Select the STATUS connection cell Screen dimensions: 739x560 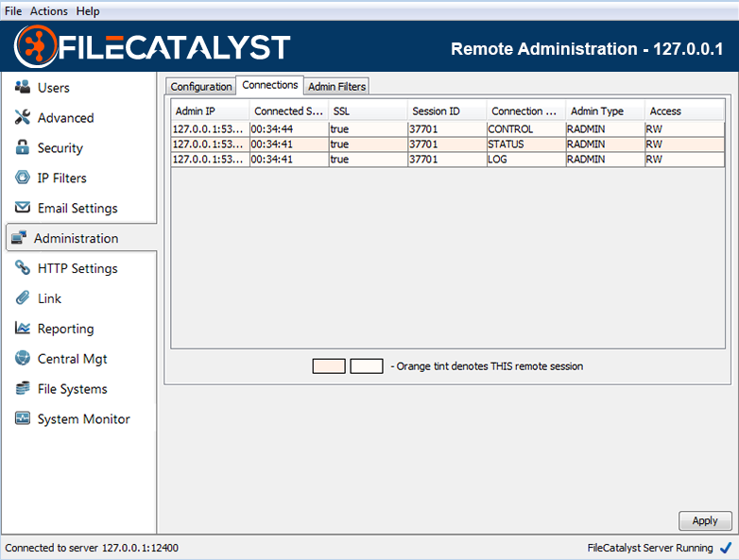click(526, 144)
